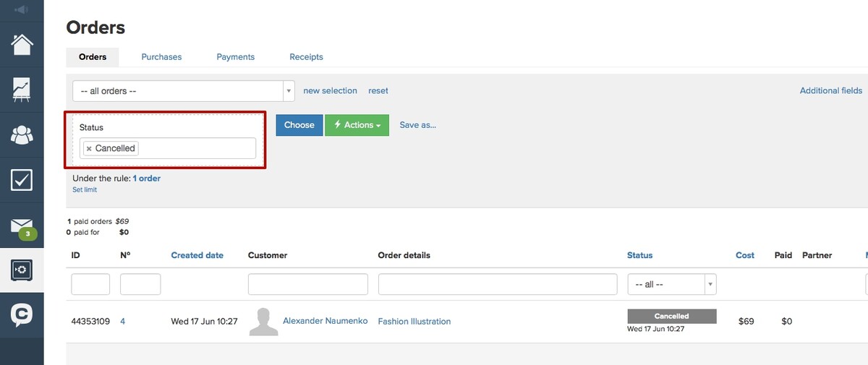
Task: Click the 'Set limit' link
Action: pyautogui.click(x=85, y=189)
